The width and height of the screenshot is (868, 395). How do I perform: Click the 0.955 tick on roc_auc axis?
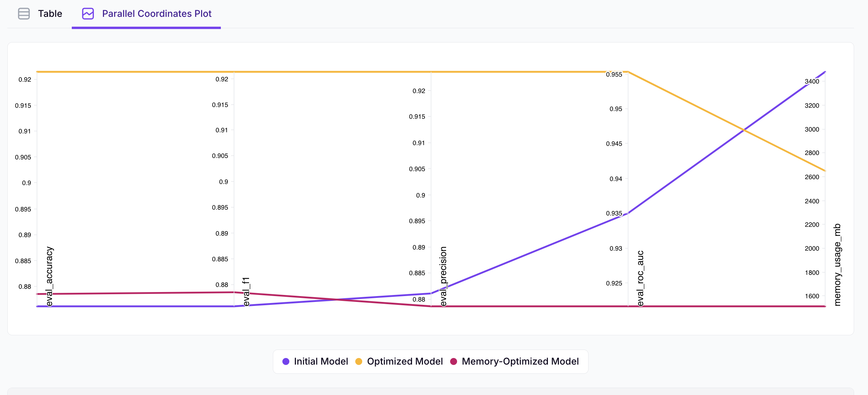[614, 75]
